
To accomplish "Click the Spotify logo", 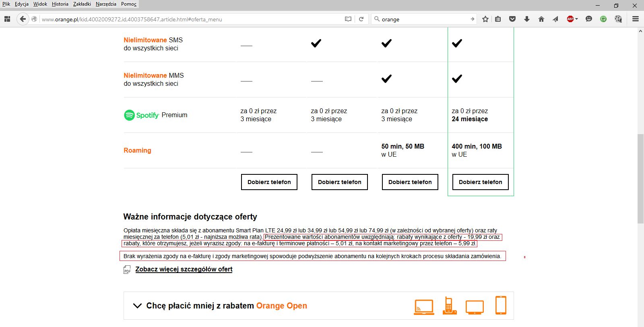I will point(141,115).
